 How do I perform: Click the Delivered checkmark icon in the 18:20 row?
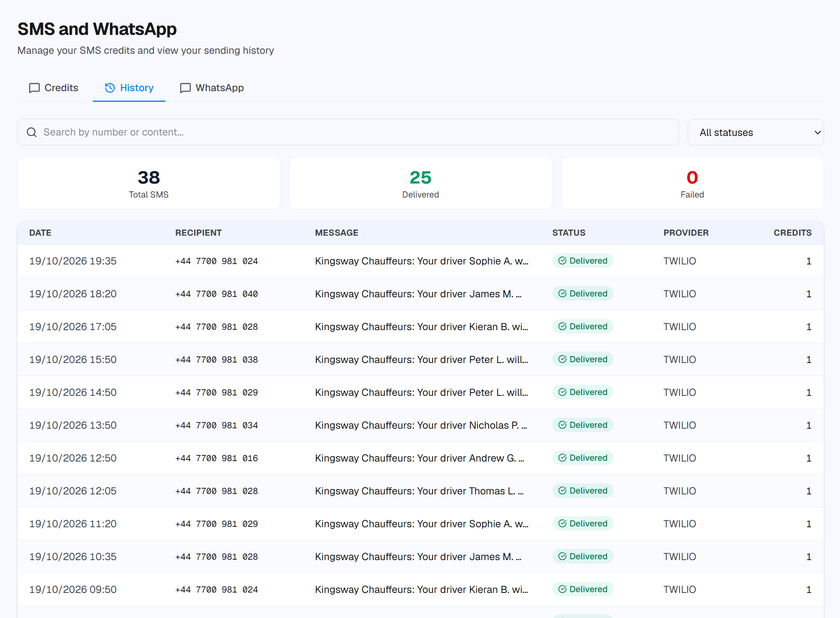pyautogui.click(x=563, y=294)
